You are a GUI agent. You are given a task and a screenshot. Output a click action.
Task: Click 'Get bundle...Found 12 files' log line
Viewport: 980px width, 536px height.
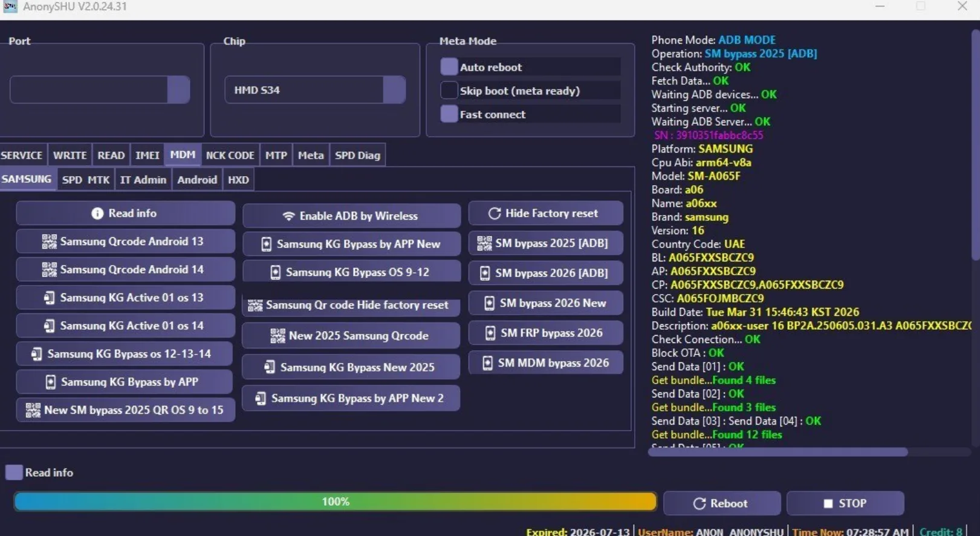tap(716, 435)
